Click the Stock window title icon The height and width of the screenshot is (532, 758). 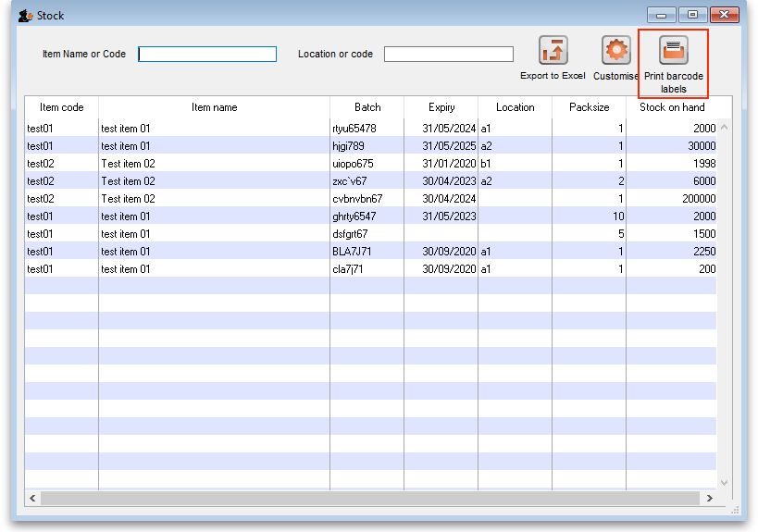pyautogui.click(x=26, y=16)
